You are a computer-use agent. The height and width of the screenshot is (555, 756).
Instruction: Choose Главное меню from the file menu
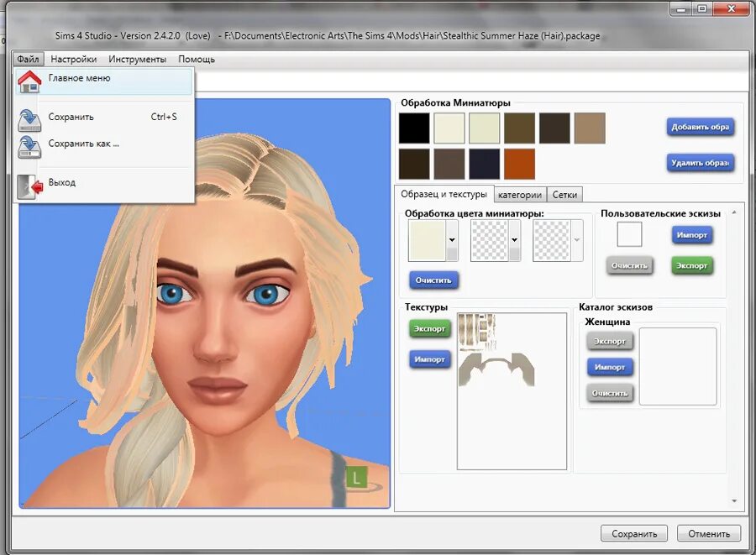tap(104, 81)
